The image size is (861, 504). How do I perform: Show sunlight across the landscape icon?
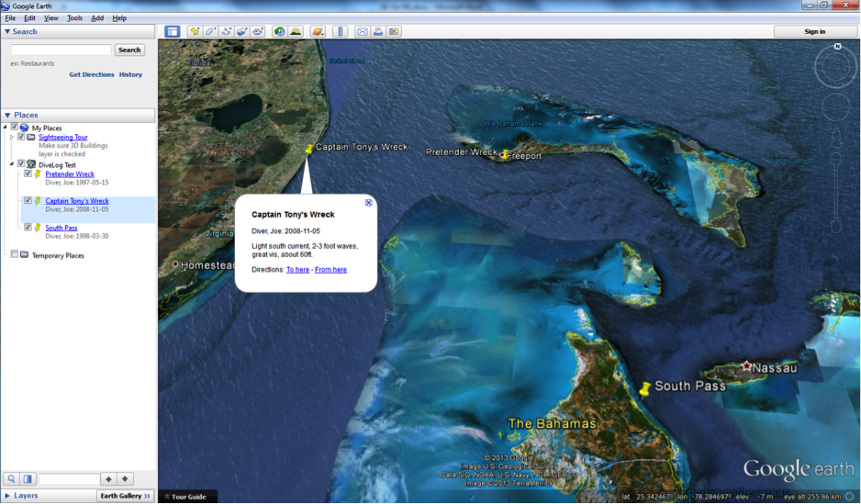296,31
